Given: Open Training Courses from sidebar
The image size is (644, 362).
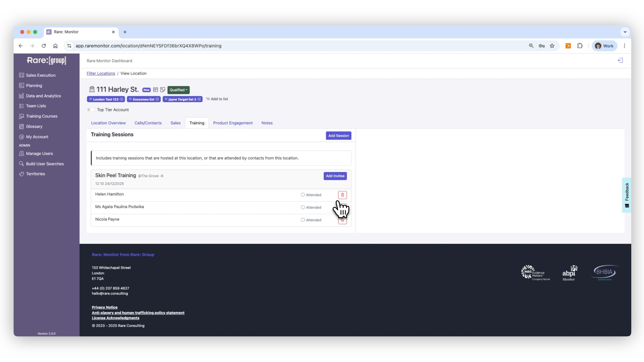Looking at the screenshot, I should [x=38, y=116].
